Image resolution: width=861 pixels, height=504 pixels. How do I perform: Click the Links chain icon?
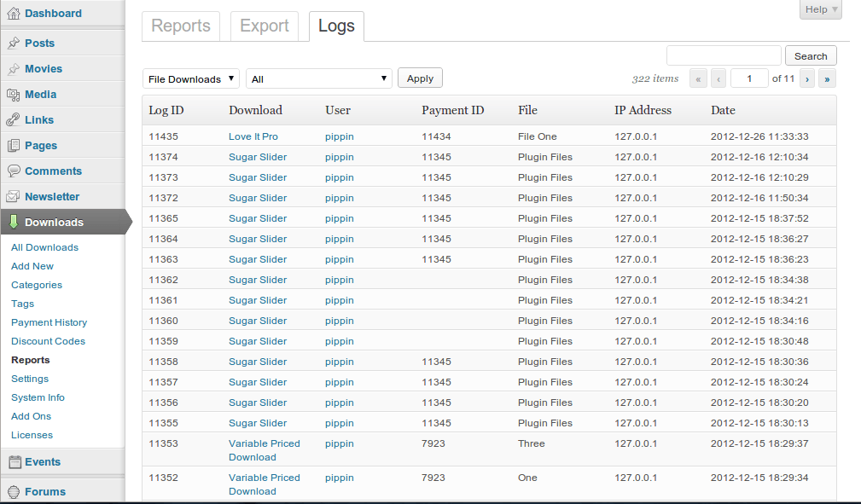[14, 120]
